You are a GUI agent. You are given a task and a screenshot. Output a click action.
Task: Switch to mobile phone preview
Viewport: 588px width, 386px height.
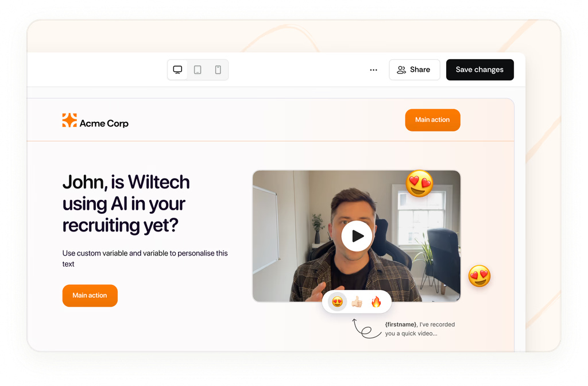coord(218,69)
